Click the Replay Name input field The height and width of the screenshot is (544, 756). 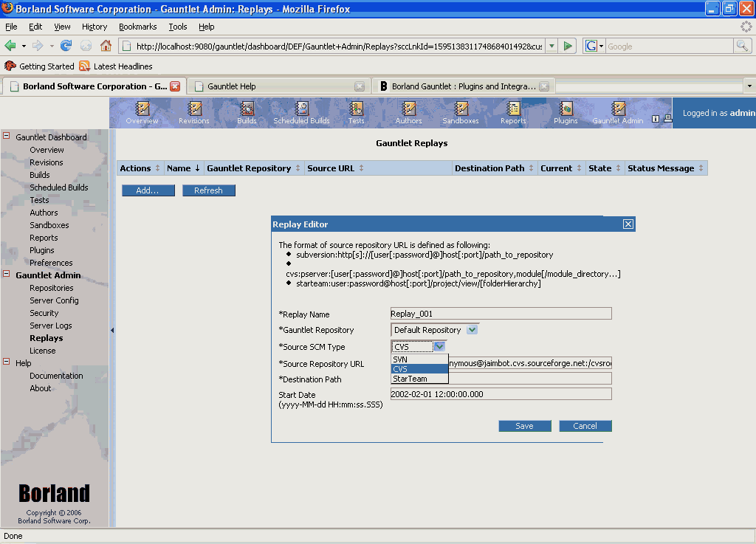coord(501,313)
